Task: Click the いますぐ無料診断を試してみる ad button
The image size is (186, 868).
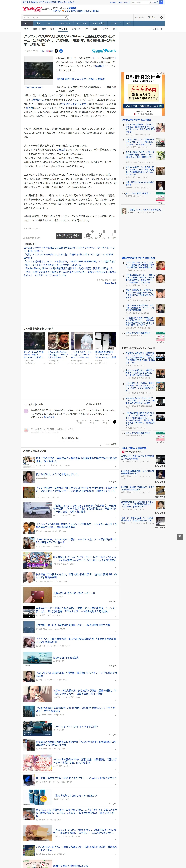Action: (x=143, y=106)
